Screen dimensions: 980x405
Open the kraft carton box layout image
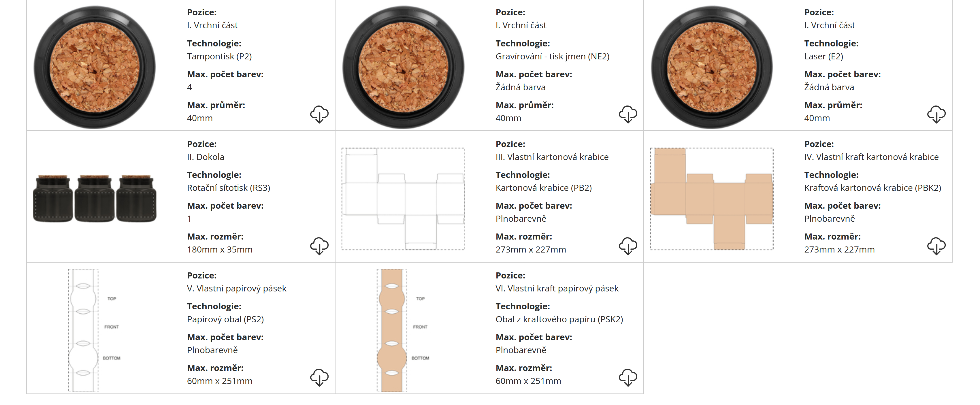pyautogui.click(x=712, y=199)
